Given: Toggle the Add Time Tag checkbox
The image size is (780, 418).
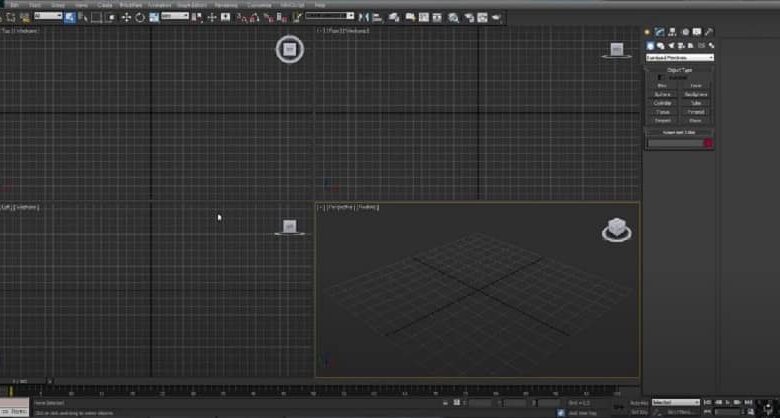Looking at the screenshot, I should (x=561, y=413).
